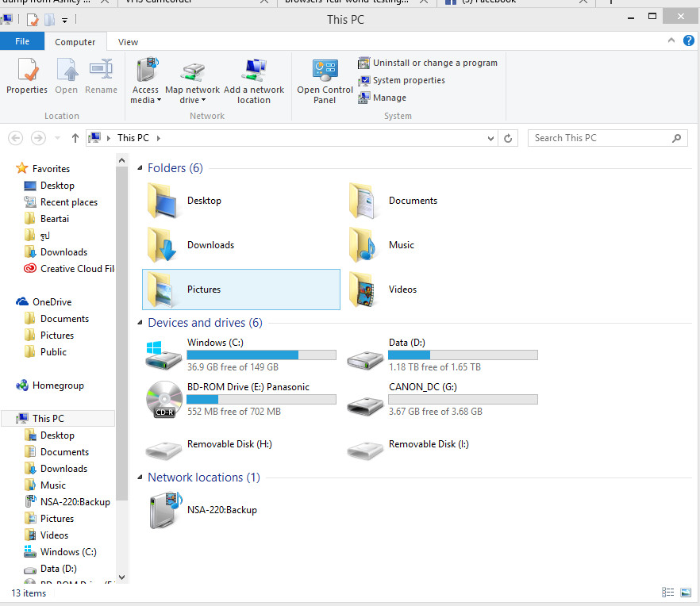
Task: Open the File menu tab
Action: 22,41
